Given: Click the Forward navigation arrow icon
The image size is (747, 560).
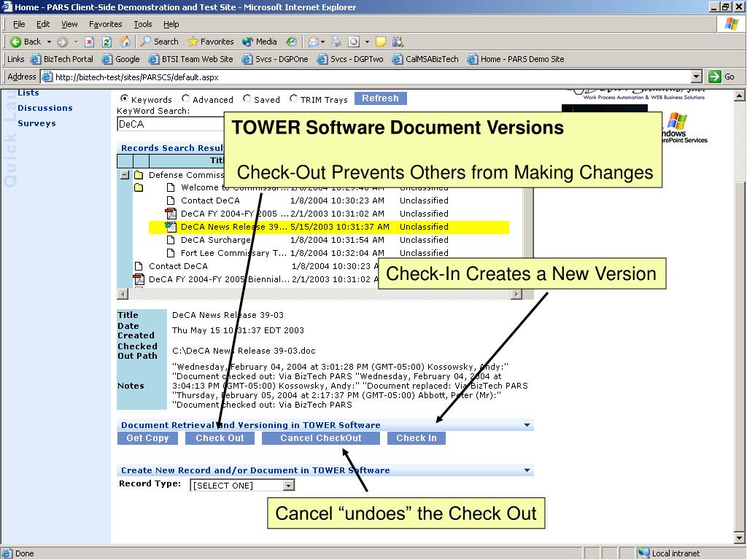Looking at the screenshot, I should tap(62, 42).
